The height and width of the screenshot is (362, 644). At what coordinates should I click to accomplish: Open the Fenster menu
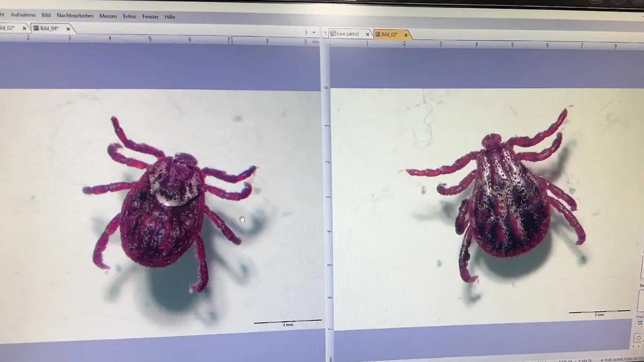(x=150, y=17)
